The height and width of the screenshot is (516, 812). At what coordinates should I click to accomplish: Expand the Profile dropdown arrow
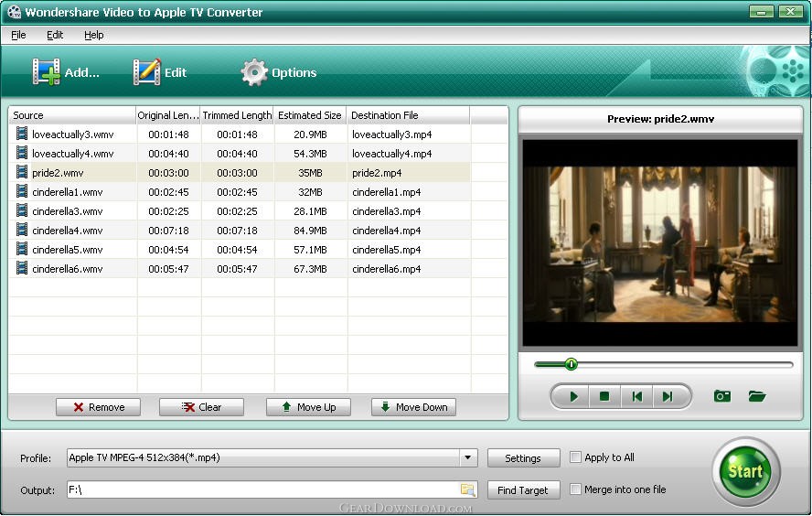pos(467,457)
